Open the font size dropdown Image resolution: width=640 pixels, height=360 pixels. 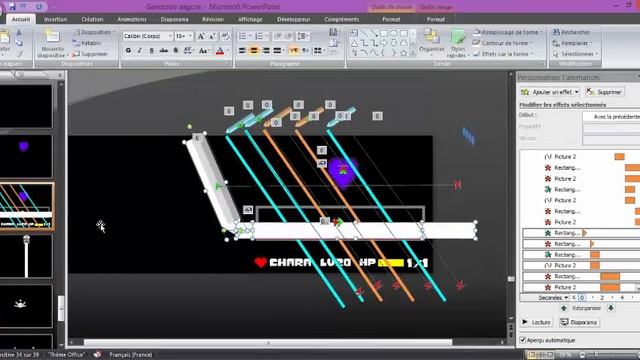click(184, 36)
